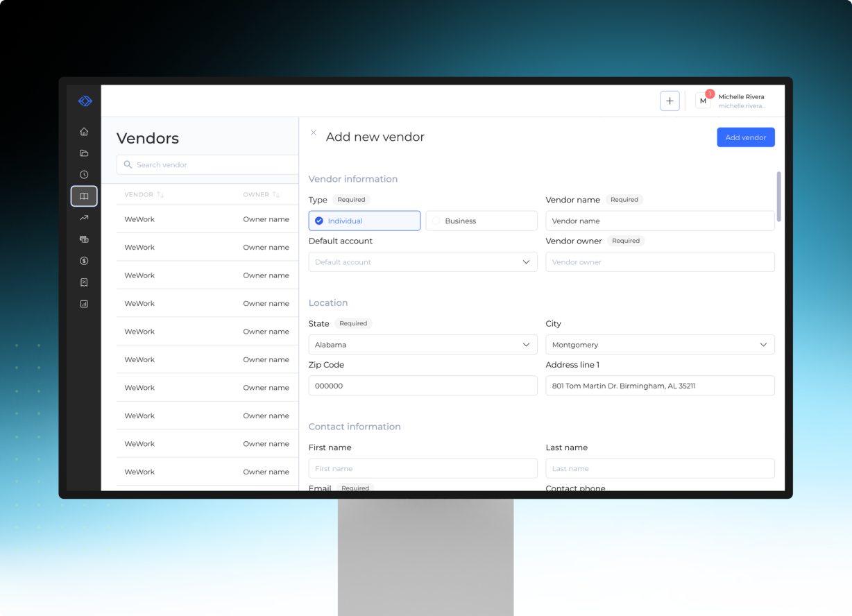The height and width of the screenshot is (616, 852).
Task: Open the City dropdown showing Montgomery
Action: (x=659, y=345)
